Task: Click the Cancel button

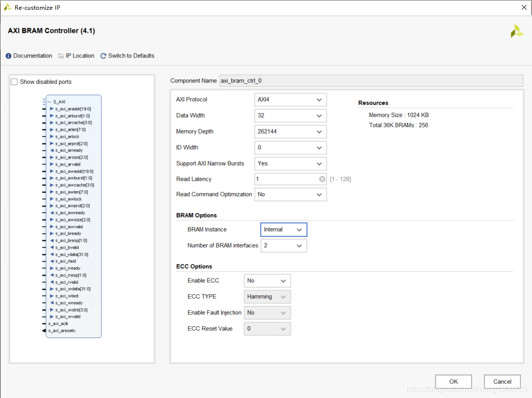Action: [x=502, y=381]
